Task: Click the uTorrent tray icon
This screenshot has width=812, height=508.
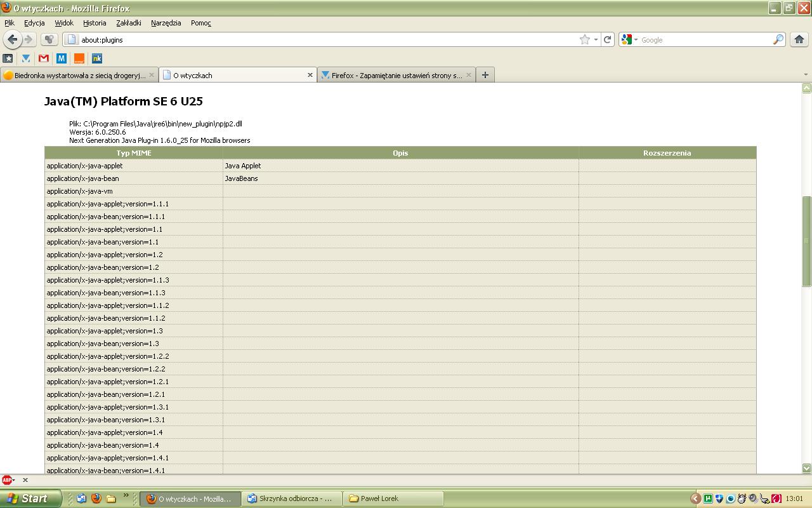Action: point(707,498)
